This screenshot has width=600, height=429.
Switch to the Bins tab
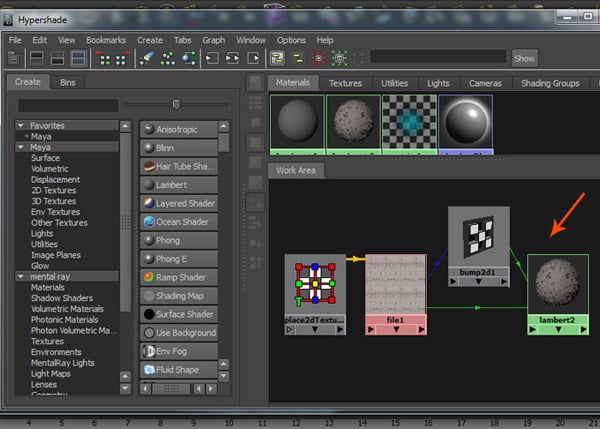click(68, 83)
